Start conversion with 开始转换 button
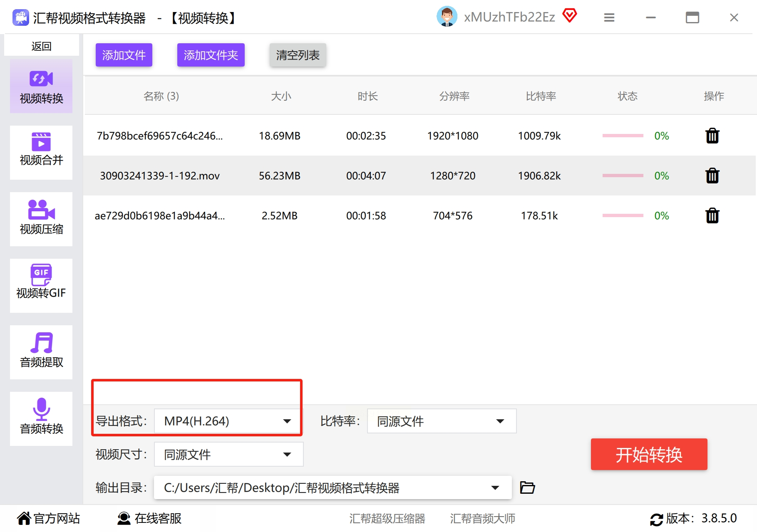The width and height of the screenshot is (757, 532). tap(649, 454)
